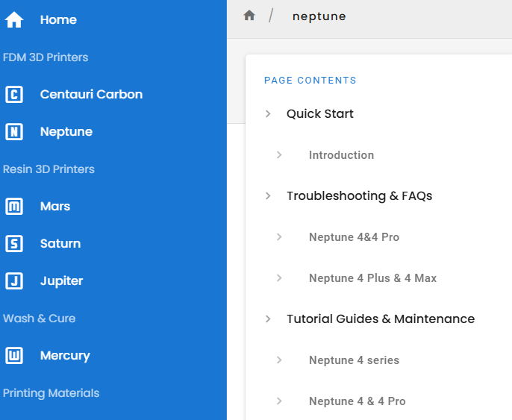Open the Neptune 4&4 Pro link
This screenshot has height=420, width=512.
pyautogui.click(x=354, y=237)
